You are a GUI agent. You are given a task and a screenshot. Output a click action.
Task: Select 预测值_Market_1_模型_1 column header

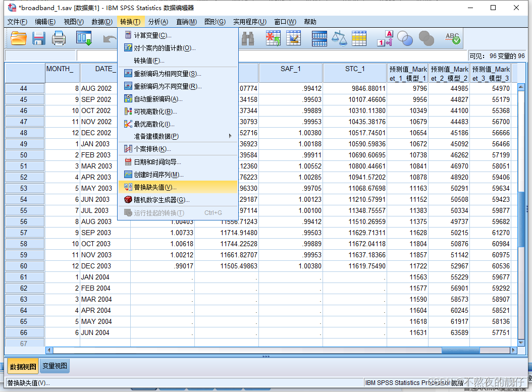408,73
